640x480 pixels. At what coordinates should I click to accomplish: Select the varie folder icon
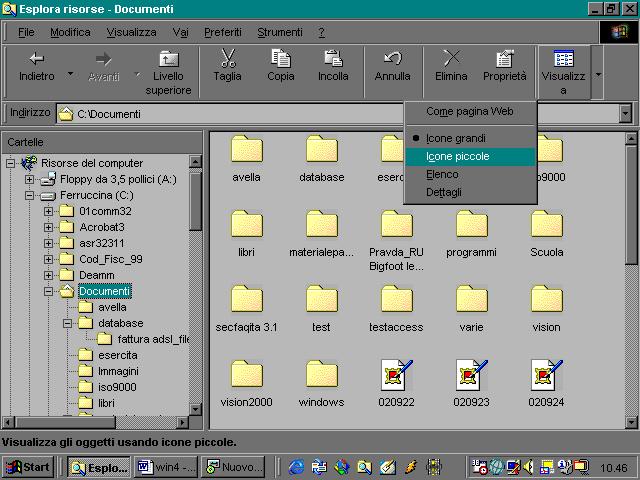click(x=472, y=299)
